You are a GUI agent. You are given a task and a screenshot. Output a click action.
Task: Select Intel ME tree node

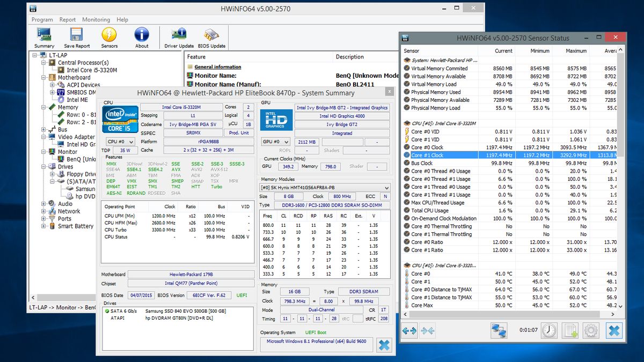(77, 100)
